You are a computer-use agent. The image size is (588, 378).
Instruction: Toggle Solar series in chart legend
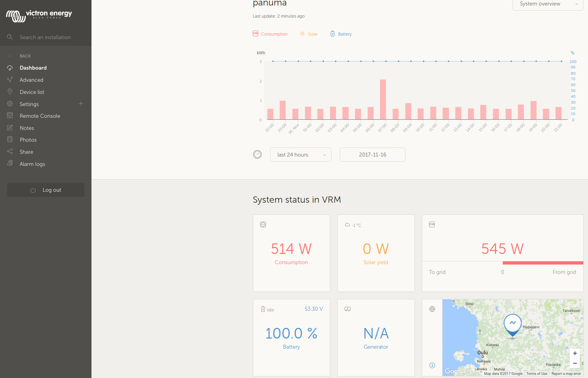(x=308, y=34)
